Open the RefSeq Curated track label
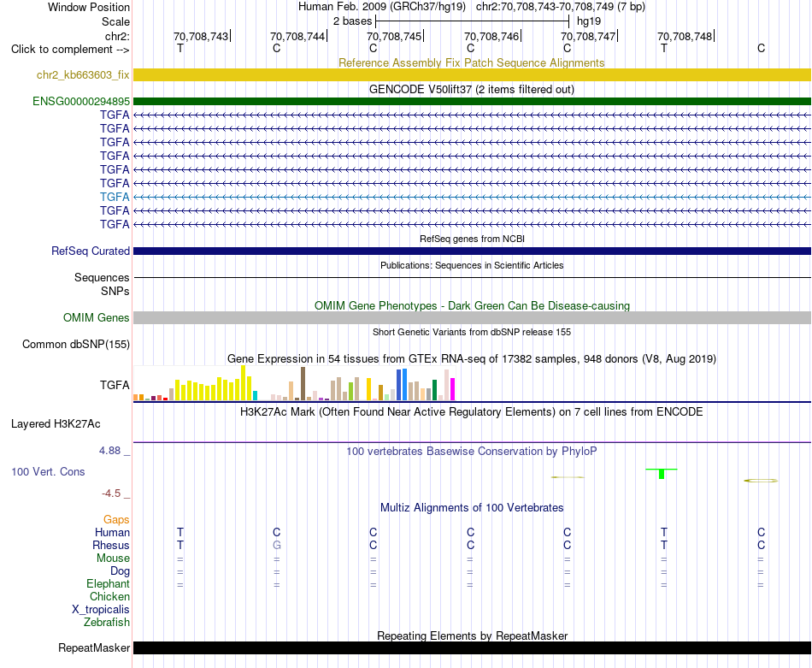This screenshot has width=812, height=668. click(x=91, y=251)
